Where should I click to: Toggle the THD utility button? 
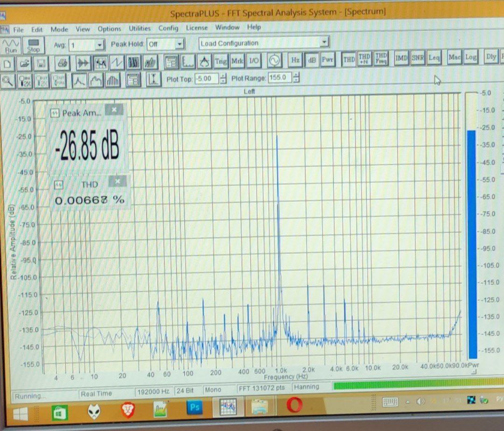[x=349, y=59]
